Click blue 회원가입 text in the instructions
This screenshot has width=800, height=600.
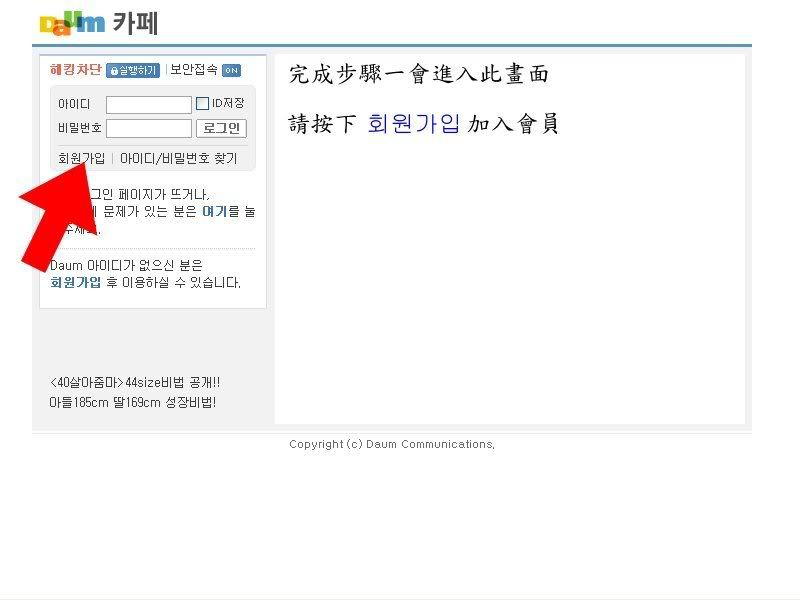[414, 124]
